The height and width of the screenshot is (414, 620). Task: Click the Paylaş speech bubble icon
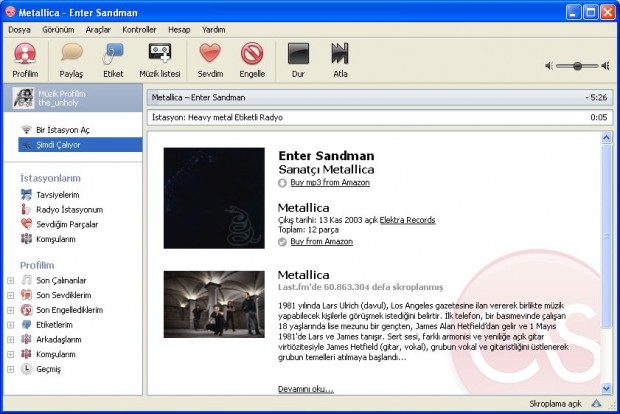[x=72, y=53]
